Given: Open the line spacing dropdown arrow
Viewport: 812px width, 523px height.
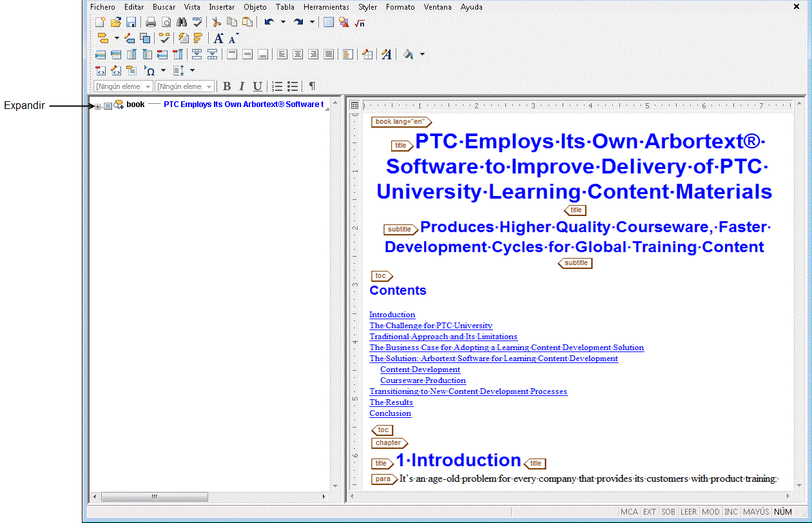Looking at the screenshot, I should click(192, 70).
